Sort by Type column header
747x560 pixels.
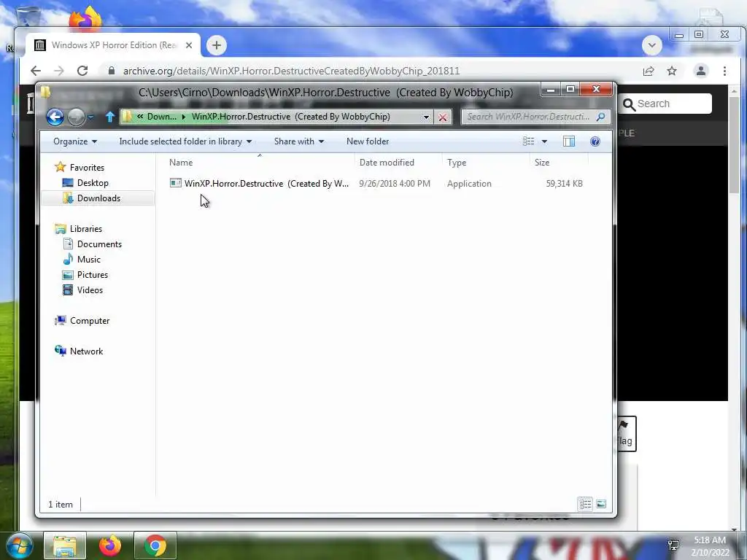(485, 163)
